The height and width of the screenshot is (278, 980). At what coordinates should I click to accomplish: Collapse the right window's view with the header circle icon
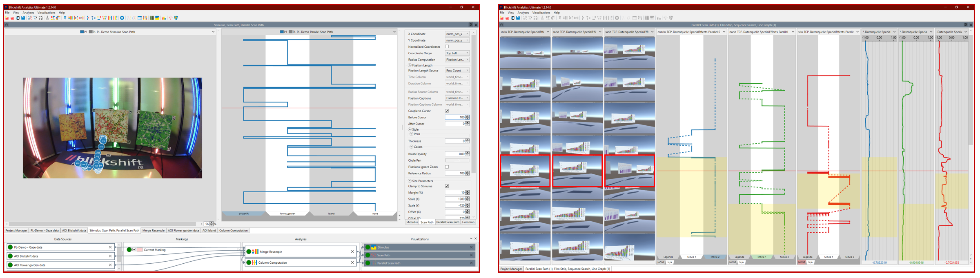coord(502,25)
